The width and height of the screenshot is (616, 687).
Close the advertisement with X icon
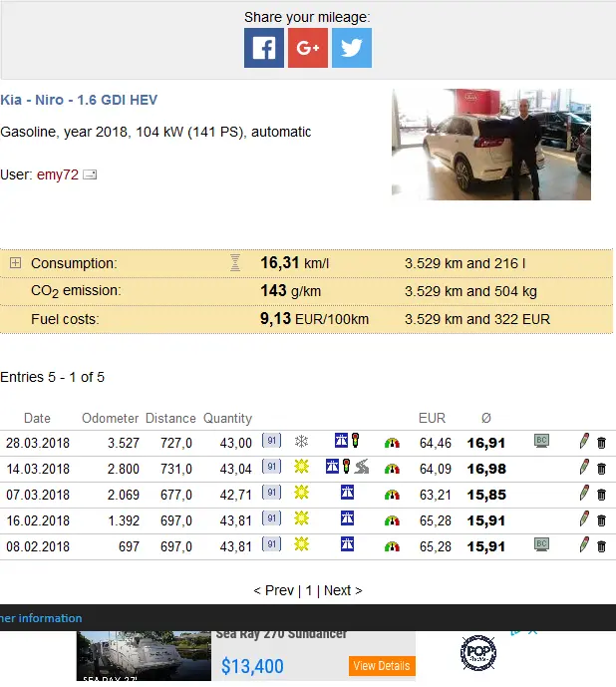point(532,631)
